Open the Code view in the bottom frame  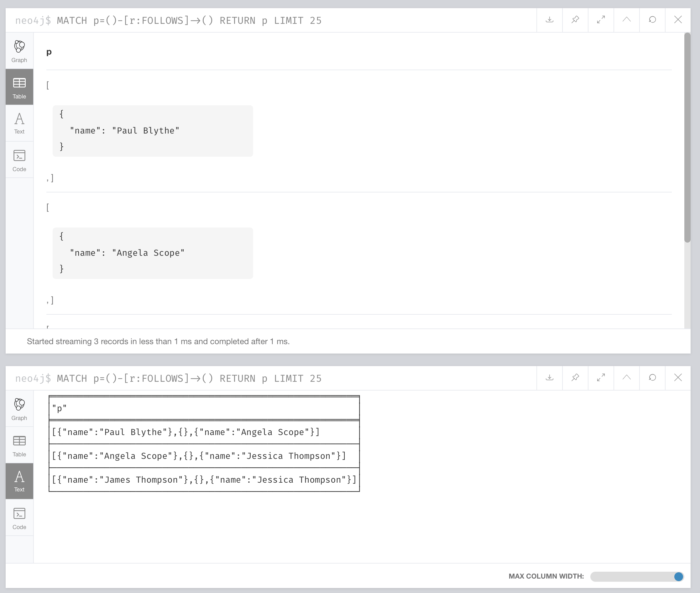(x=19, y=518)
